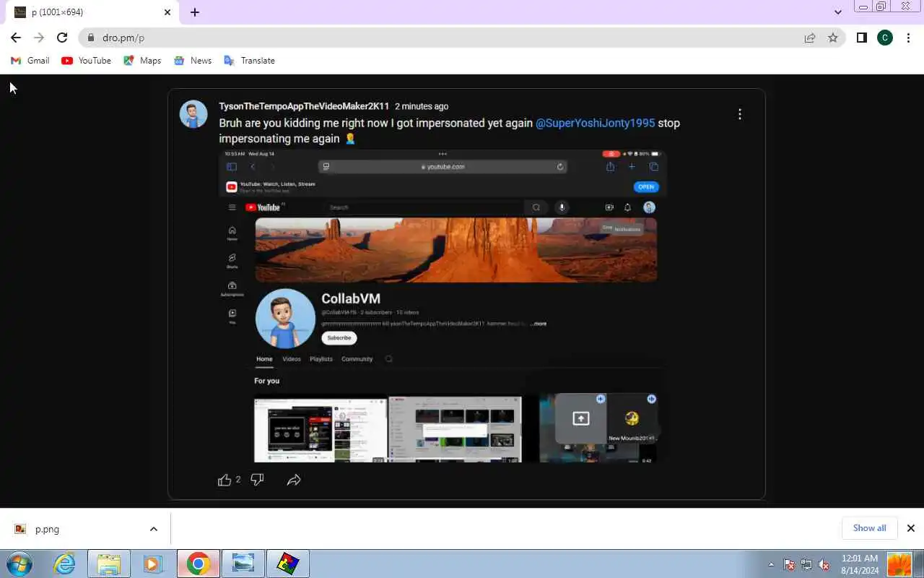Select the channel Home tab

[264, 359]
